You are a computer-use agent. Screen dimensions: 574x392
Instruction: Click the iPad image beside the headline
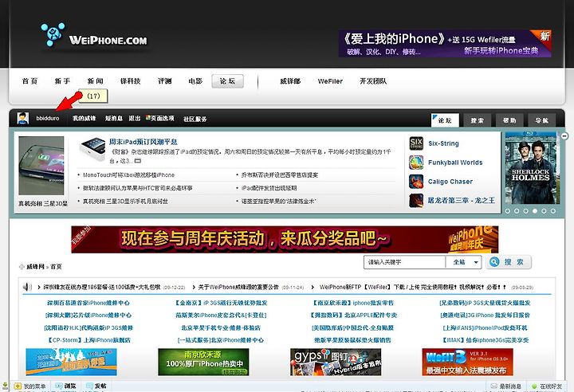tap(92, 149)
